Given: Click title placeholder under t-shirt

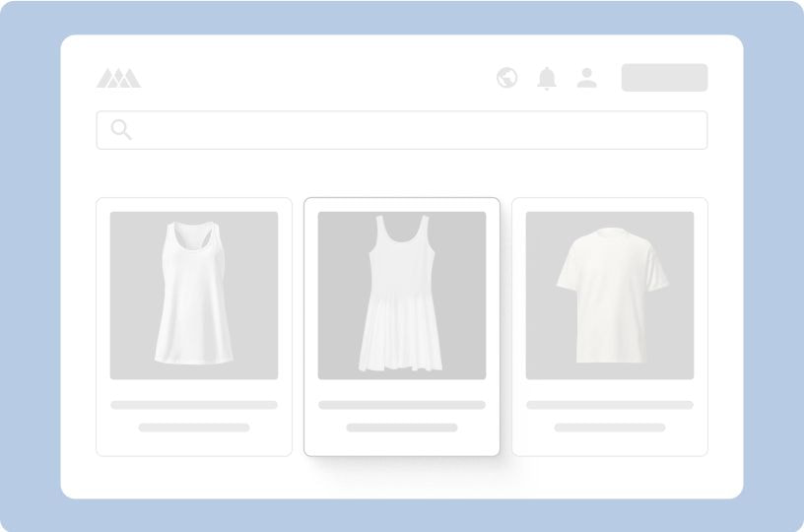Looking at the screenshot, I should [610, 405].
